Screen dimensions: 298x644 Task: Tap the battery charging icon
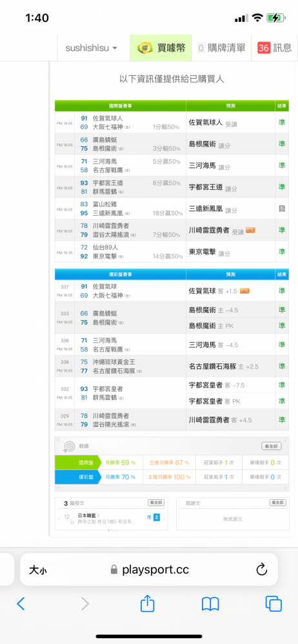[275, 18]
